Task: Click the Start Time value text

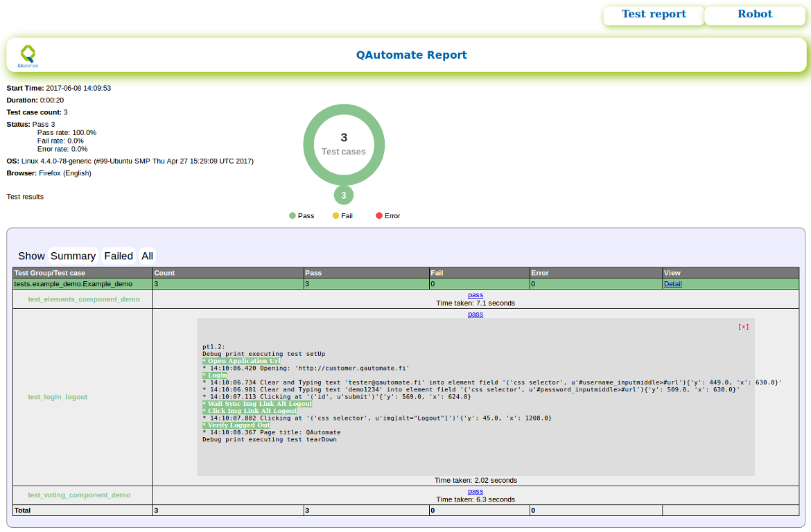Action: (x=78, y=89)
